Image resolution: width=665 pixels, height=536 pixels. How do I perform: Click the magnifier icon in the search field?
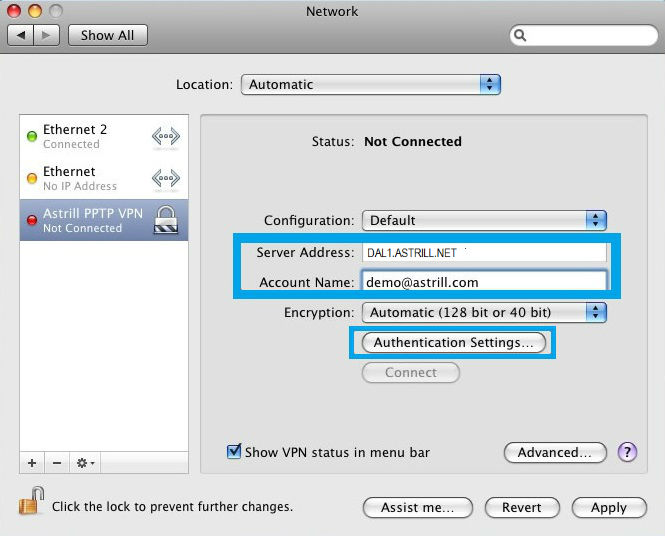tap(520, 35)
